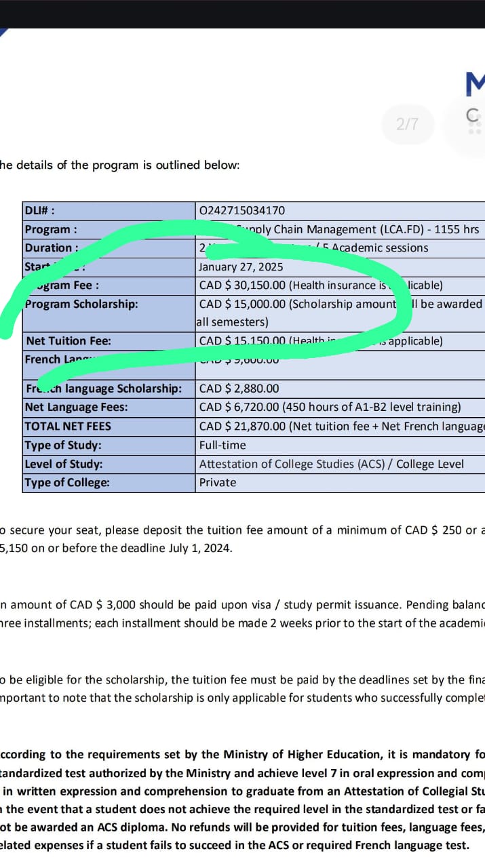Click the 'French language Scholarship:' label
Image resolution: width=485 pixels, height=868 pixels.
click(104, 389)
